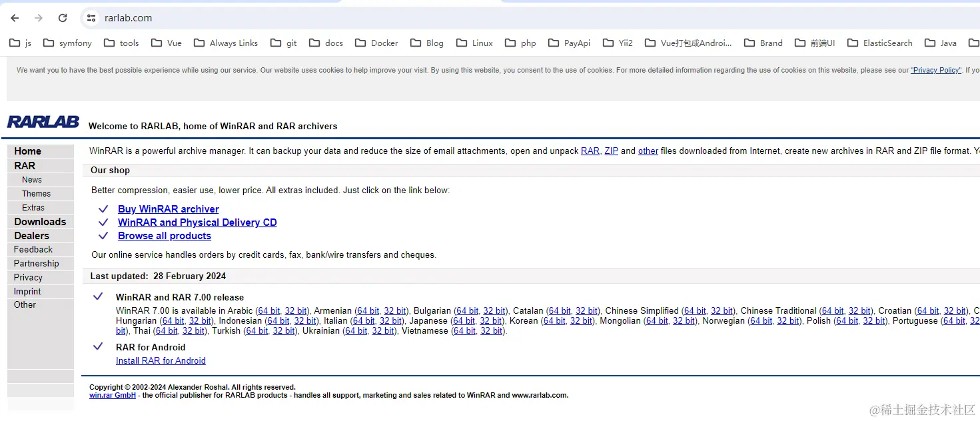Click 'WinRAR and RAR 7.00 release' heading

click(x=180, y=298)
